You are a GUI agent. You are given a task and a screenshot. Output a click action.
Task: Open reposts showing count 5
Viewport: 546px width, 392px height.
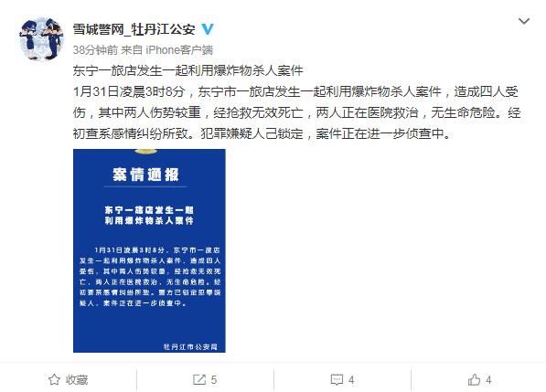pos(205,379)
